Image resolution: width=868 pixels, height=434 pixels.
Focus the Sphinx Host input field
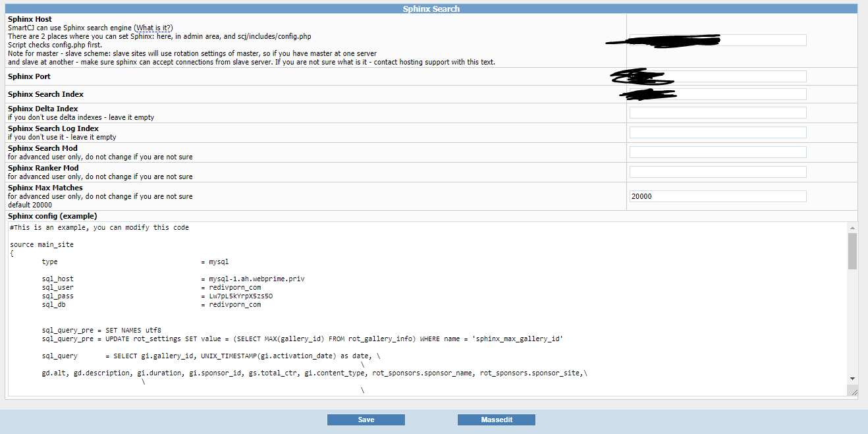coord(718,40)
